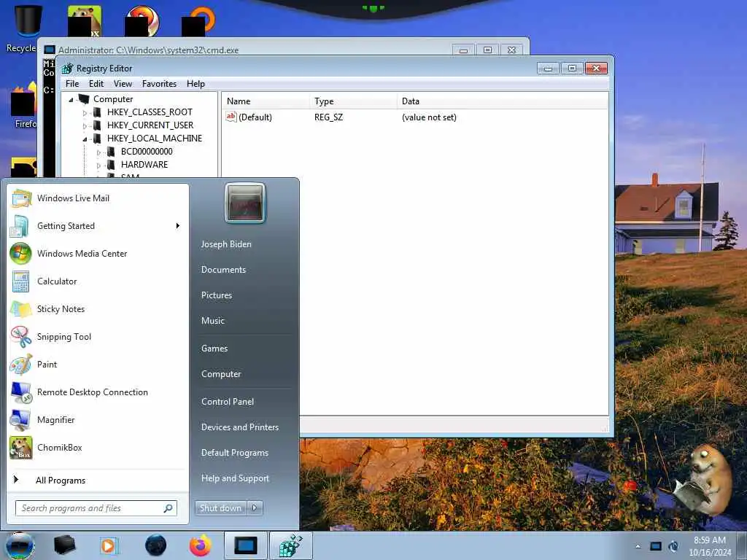Viewport: 747px width, 560px height.
Task: Open Help and Support
Action: (x=235, y=478)
